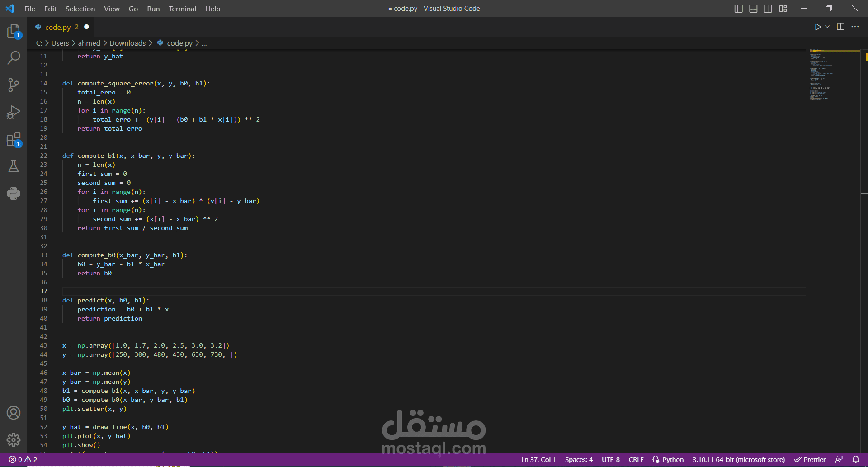Open the Run menu
Viewport: 868px width, 467px height.
[153, 9]
